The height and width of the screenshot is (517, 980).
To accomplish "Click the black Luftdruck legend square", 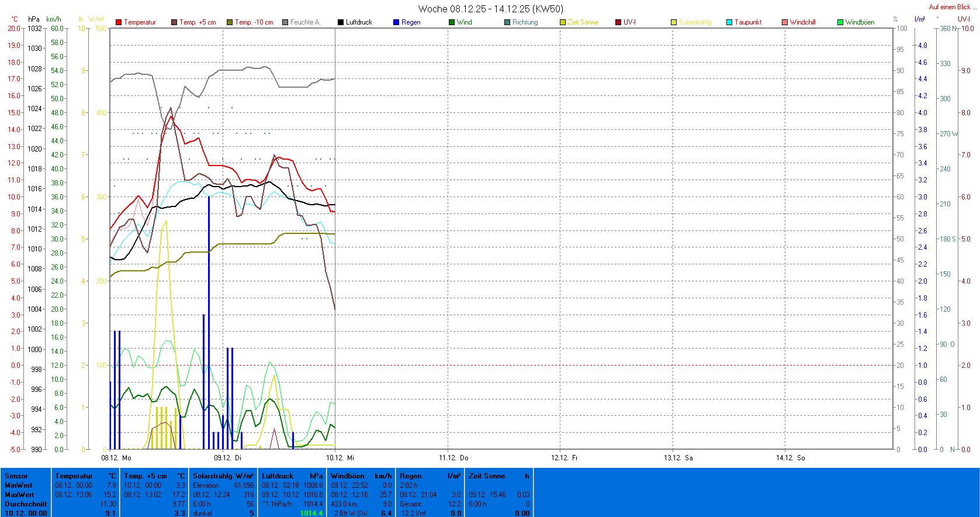I will point(341,22).
